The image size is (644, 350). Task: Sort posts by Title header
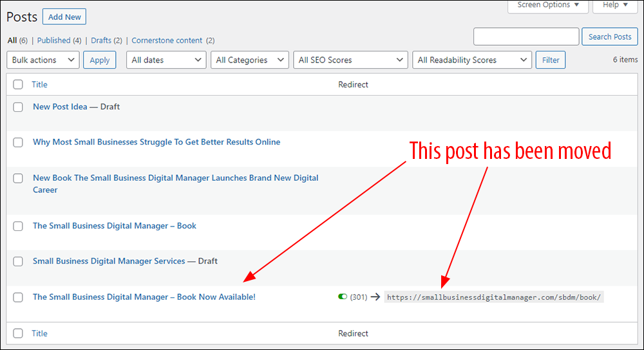[x=39, y=84]
